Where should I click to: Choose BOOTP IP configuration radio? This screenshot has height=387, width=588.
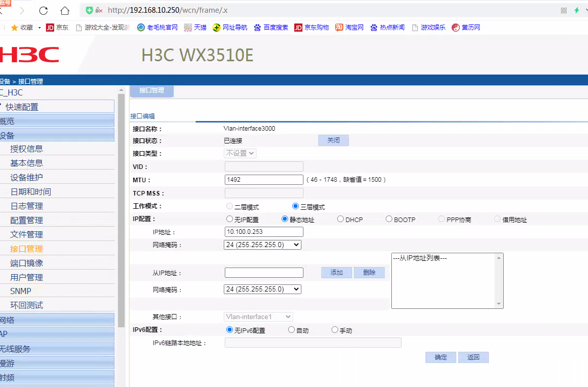click(389, 219)
